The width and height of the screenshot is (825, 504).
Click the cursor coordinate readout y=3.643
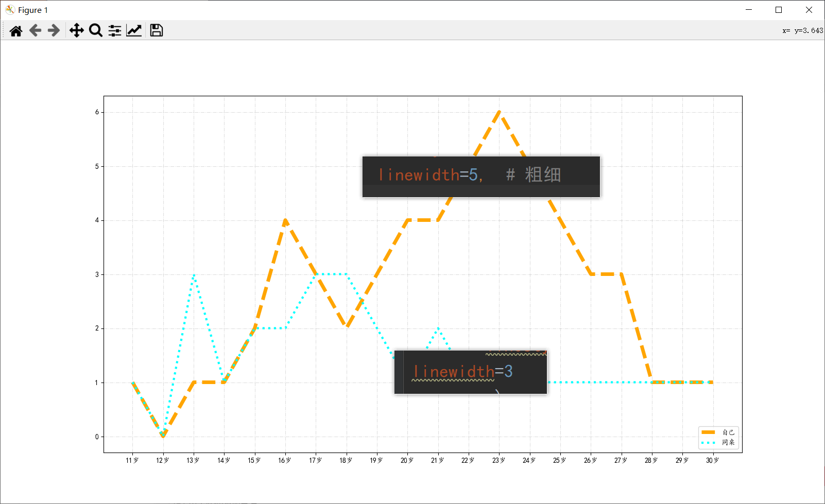point(803,31)
